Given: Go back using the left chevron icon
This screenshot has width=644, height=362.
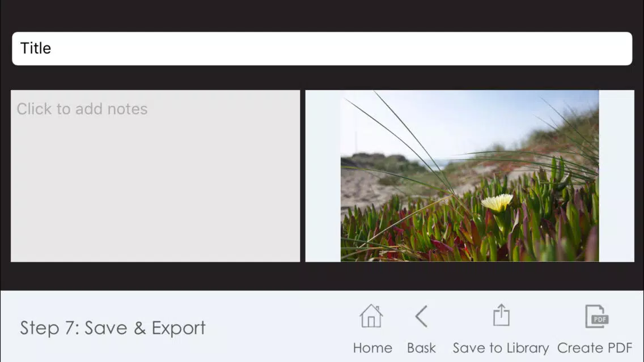Looking at the screenshot, I should point(421,316).
